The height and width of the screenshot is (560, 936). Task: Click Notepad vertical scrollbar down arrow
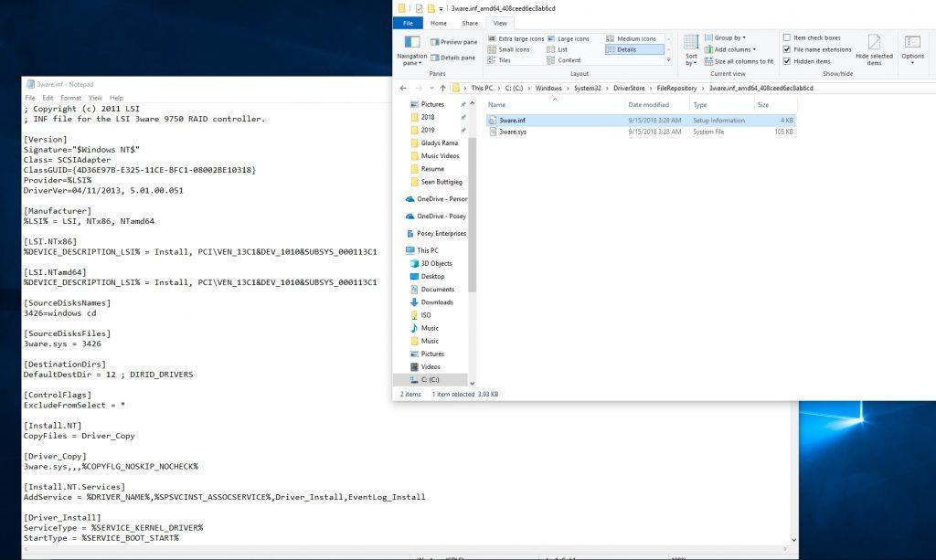[793, 539]
